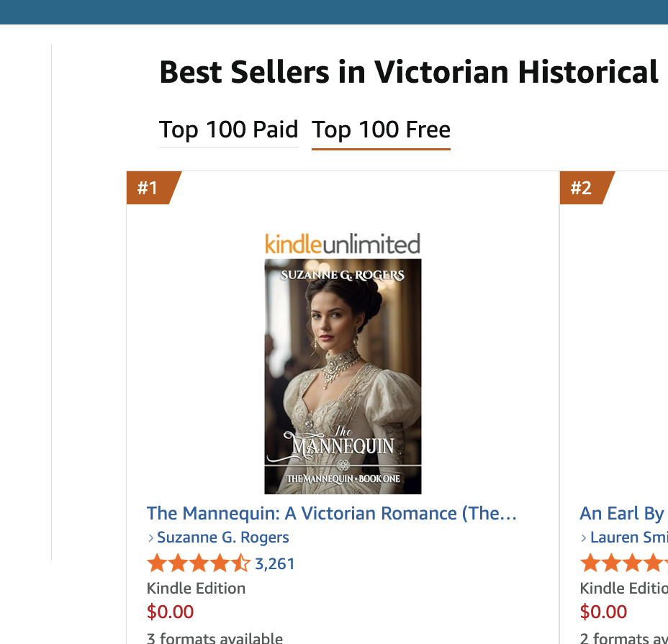This screenshot has height=644, width=668.
Task: Open the An Earl By title link
Action: tap(622, 514)
